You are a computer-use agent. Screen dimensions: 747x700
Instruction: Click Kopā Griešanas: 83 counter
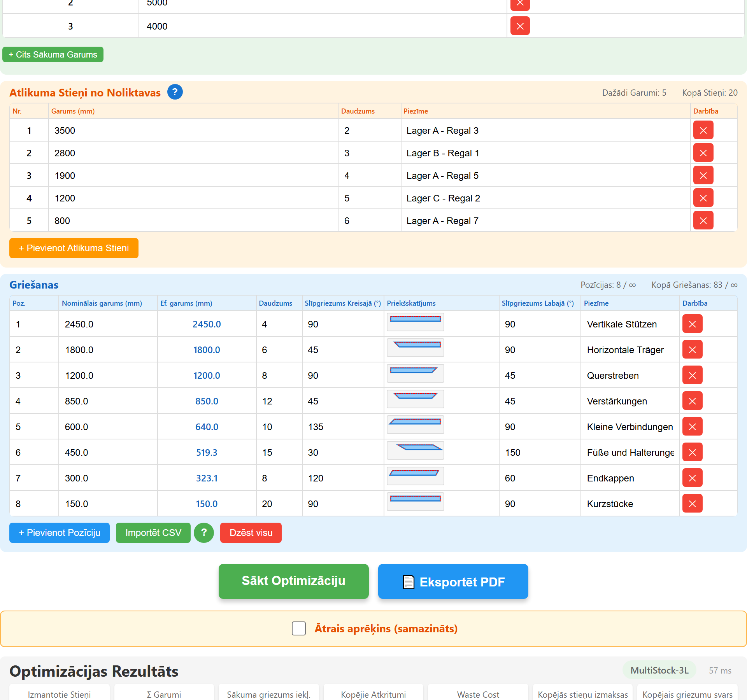pos(694,285)
